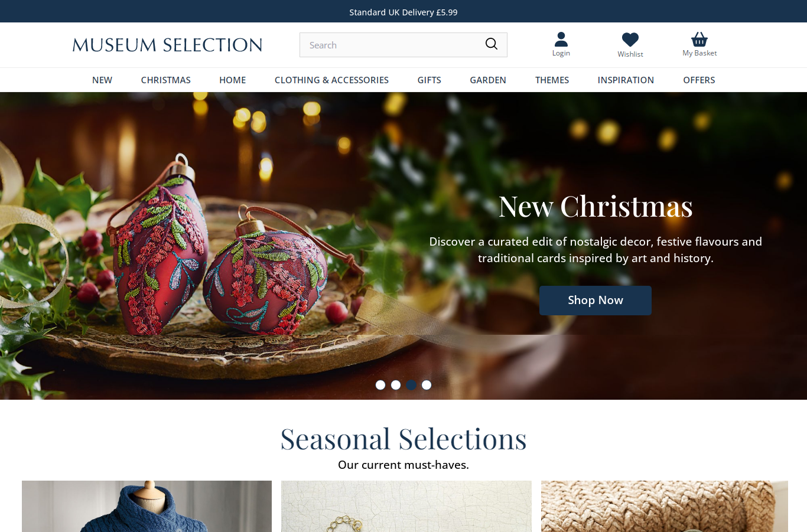Select the fourth carousel slide dot
Viewport: 807px width, 532px height.
(427, 385)
